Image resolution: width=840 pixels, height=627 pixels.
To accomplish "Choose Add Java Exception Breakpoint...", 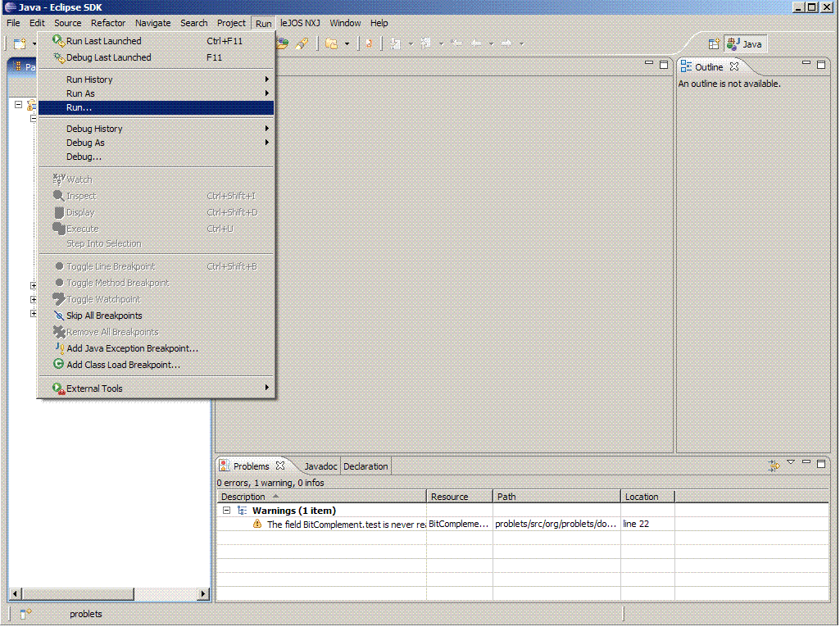I will pyautogui.click(x=156, y=348).
